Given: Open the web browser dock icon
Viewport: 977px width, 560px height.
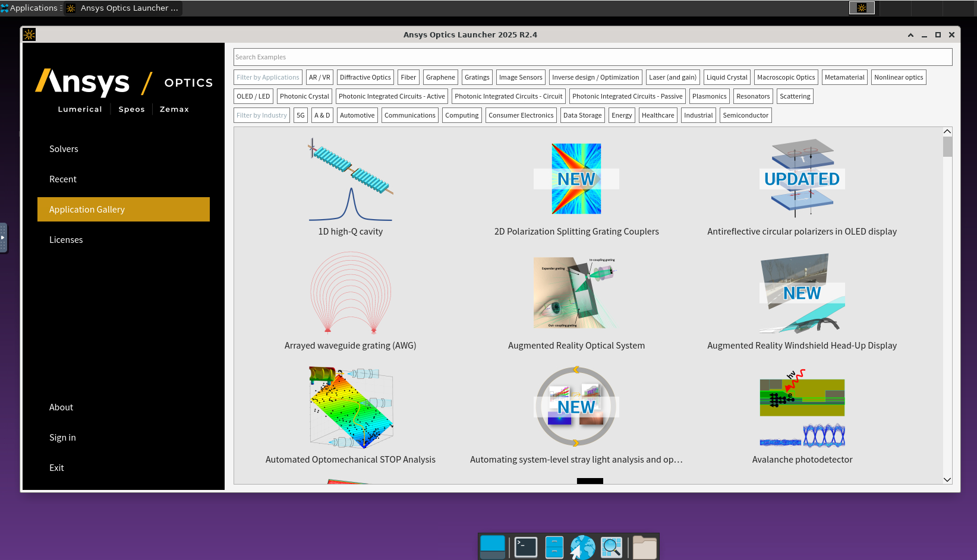Looking at the screenshot, I should click(x=582, y=547).
